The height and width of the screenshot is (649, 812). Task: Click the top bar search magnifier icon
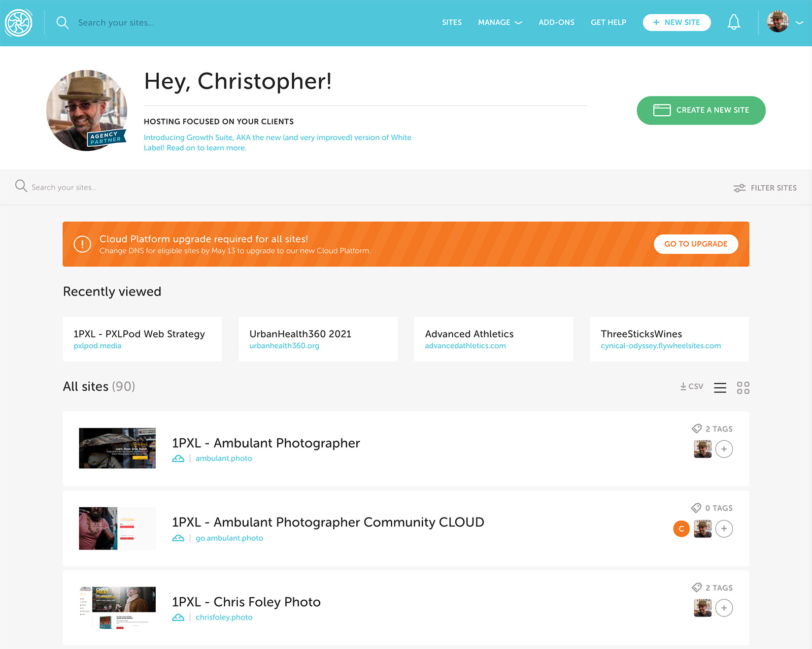click(x=62, y=23)
